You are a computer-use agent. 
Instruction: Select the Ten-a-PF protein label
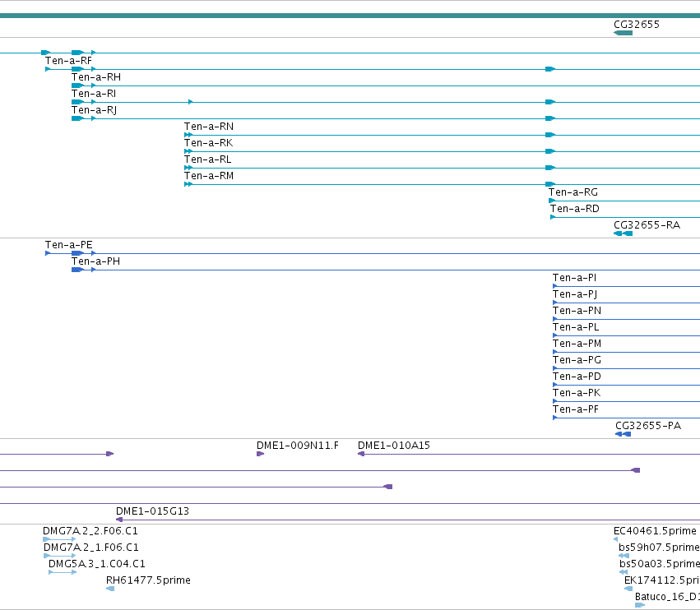576,409
